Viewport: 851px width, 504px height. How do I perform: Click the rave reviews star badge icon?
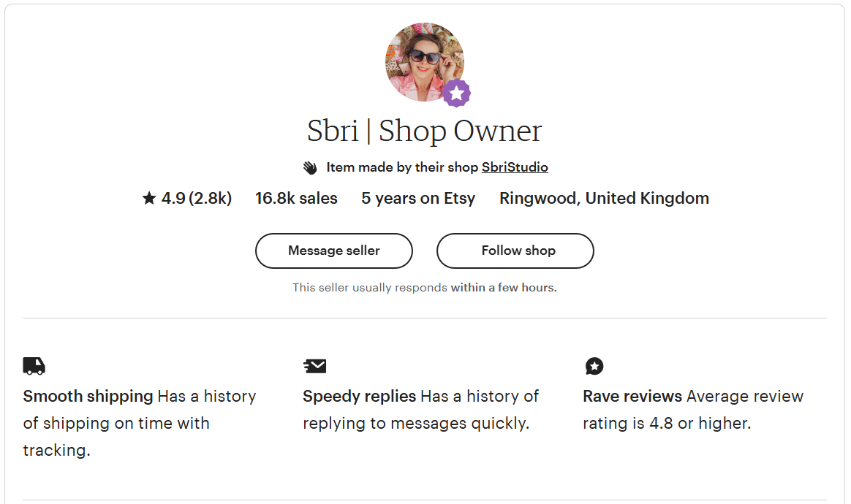point(594,366)
